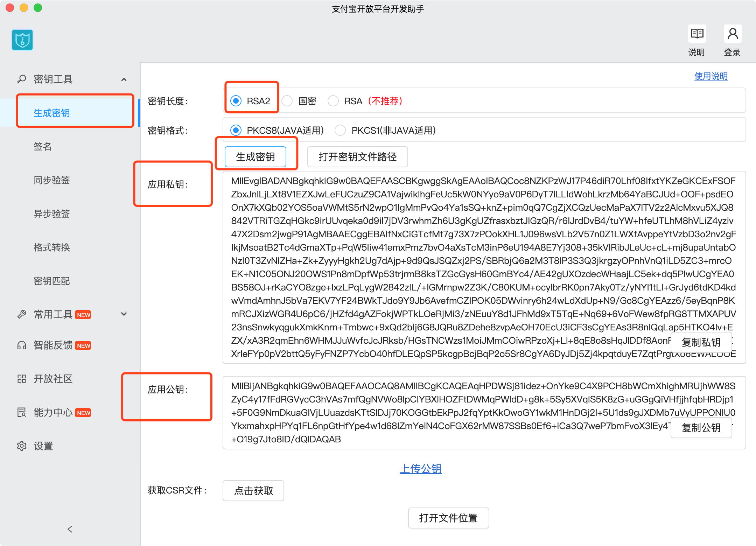Click the 复制公钥 button
Screen dimensions: 756x546
pos(701,428)
